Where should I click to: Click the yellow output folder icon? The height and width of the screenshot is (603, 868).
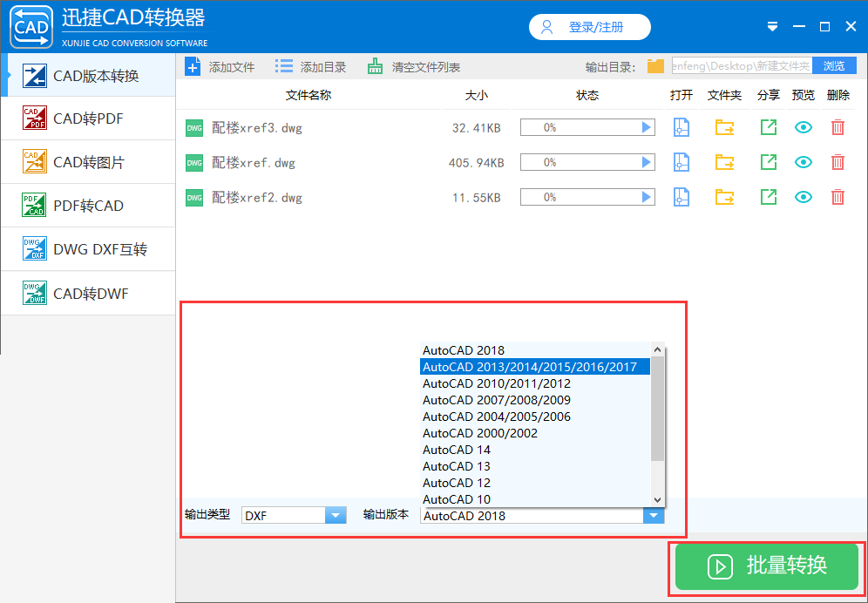[655, 66]
